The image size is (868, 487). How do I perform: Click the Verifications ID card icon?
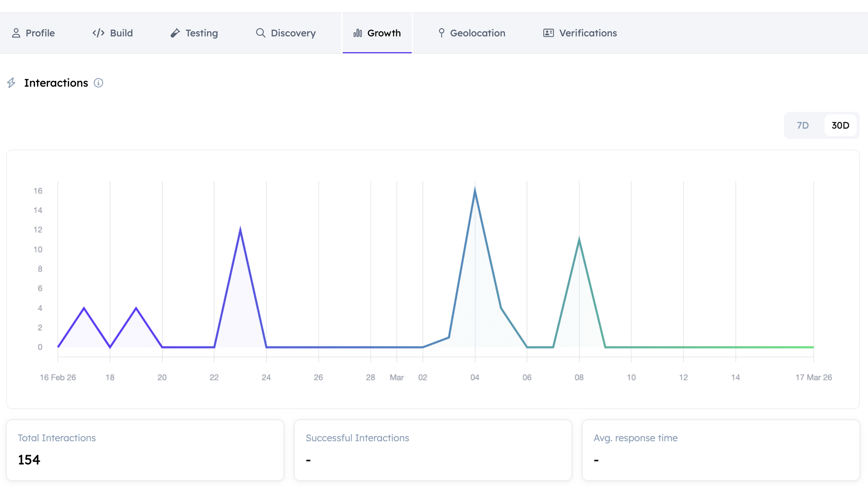[548, 33]
